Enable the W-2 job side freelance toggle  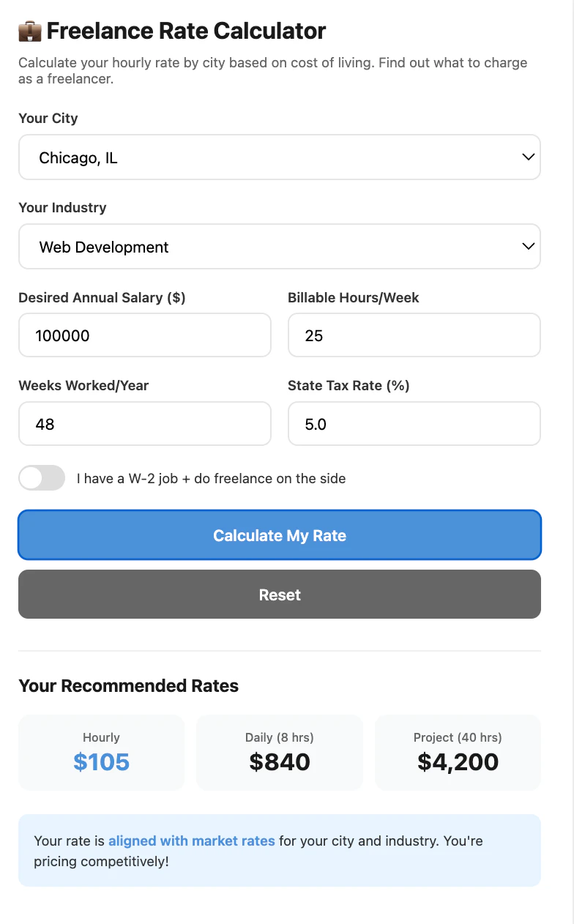(x=42, y=478)
